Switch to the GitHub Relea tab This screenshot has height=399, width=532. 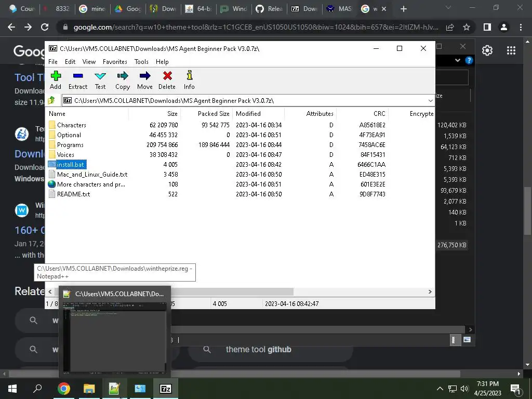[270, 9]
